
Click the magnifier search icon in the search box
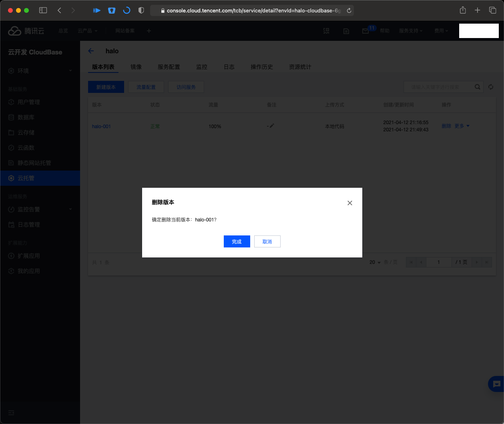tap(477, 87)
